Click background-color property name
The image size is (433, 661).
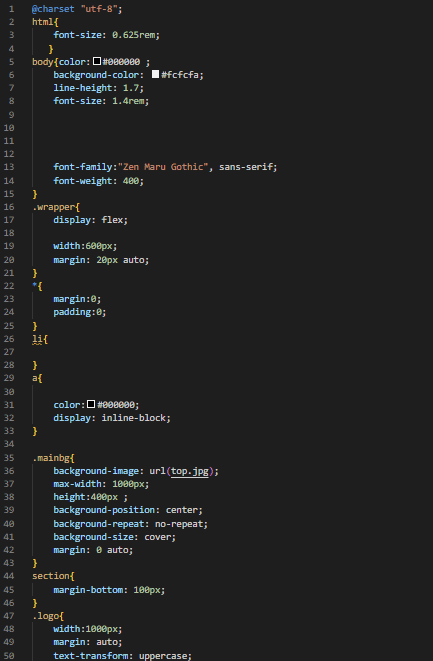(x=96, y=75)
